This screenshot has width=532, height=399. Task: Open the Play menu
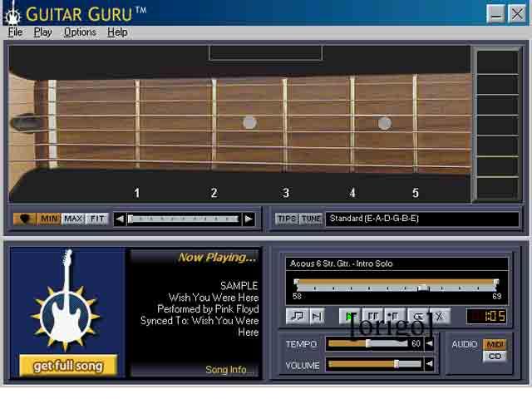pyautogui.click(x=42, y=32)
